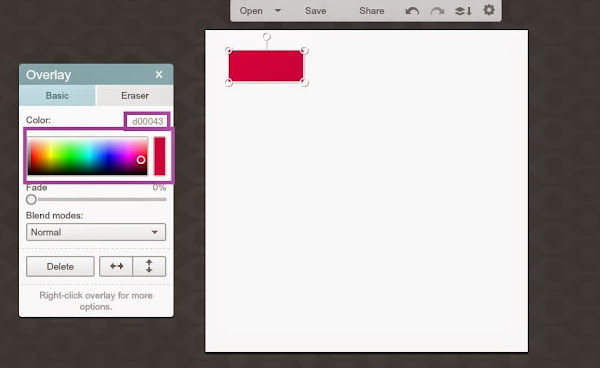
Task: Open settings gear icon in top toolbar
Action: click(489, 10)
